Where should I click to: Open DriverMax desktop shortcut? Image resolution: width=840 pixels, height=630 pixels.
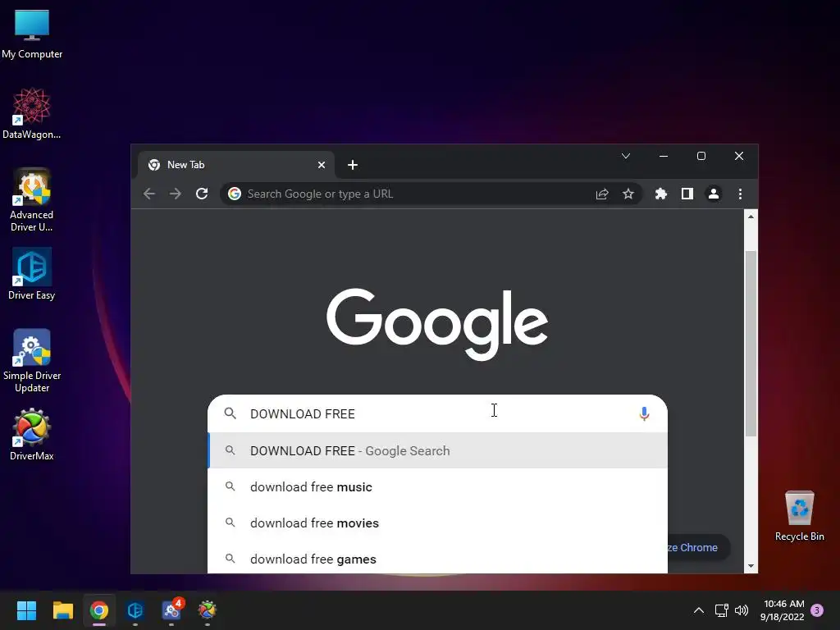[32, 435]
